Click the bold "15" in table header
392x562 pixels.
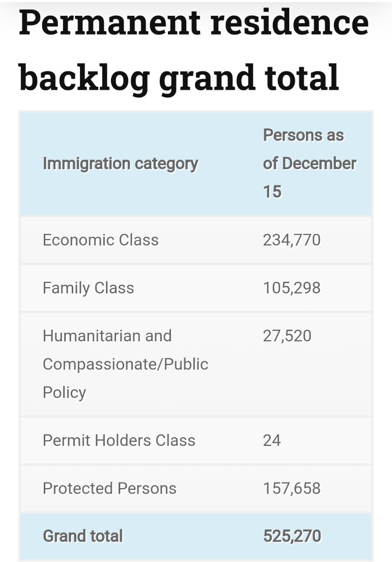pos(272,192)
